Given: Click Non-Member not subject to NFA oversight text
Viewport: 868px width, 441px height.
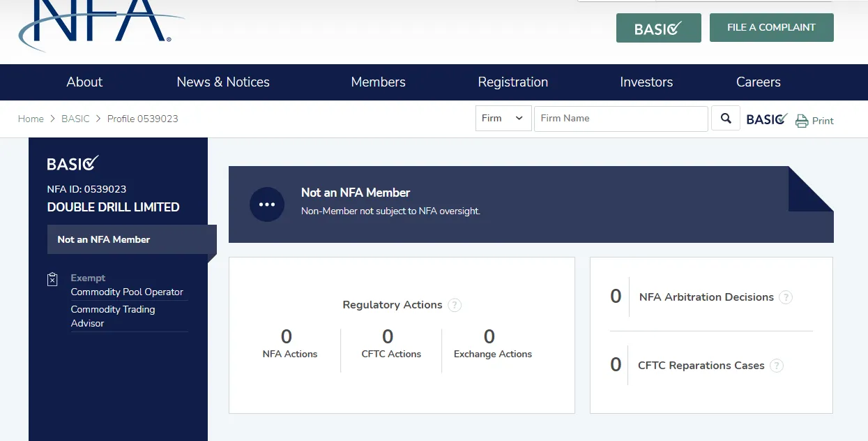Looking at the screenshot, I should (x=390, y=211).
